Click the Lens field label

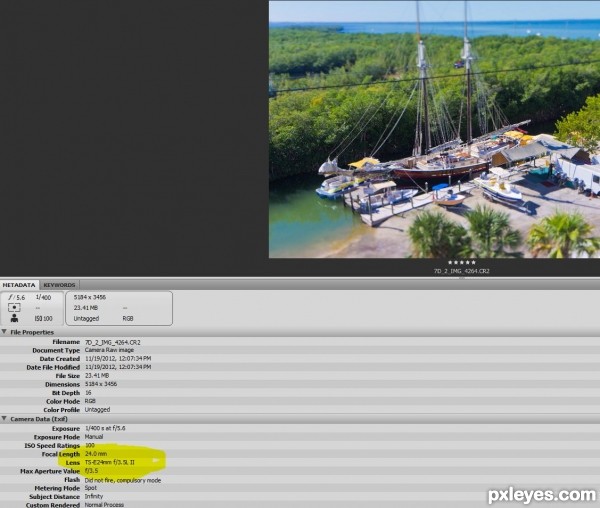[x=73, y=462]
